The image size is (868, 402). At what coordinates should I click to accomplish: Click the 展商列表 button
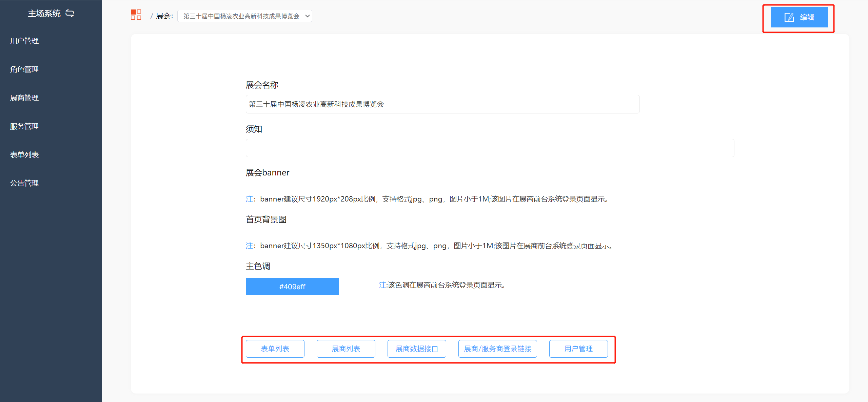pos(346,349)
